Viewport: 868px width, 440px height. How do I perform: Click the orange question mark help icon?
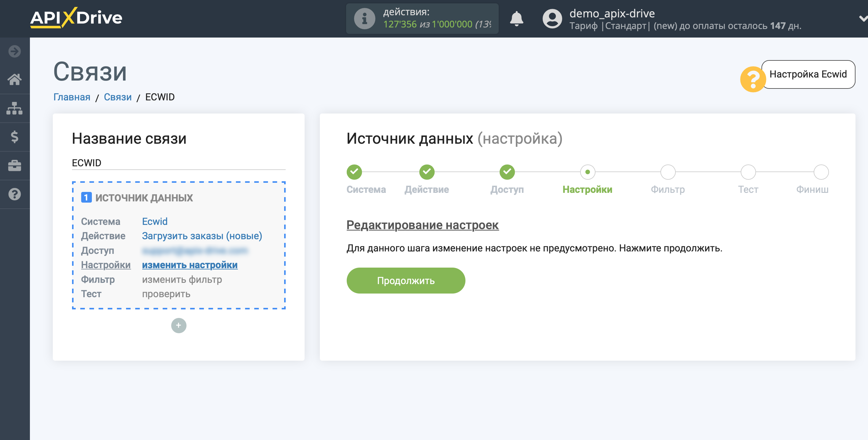(753, 79)
